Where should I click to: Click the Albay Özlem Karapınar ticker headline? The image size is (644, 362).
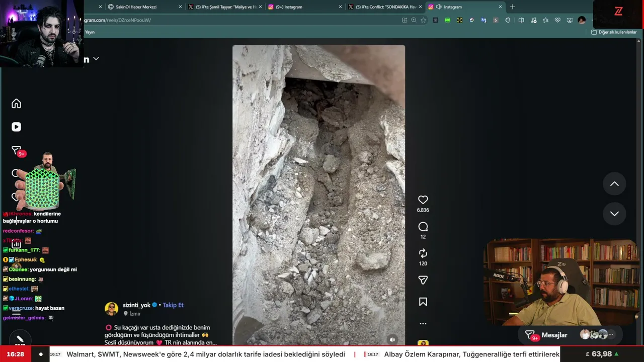click(x=472, y=354)
